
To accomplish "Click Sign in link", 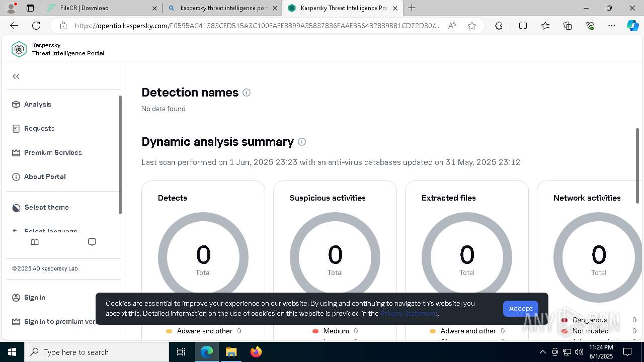I will [29, 297].
